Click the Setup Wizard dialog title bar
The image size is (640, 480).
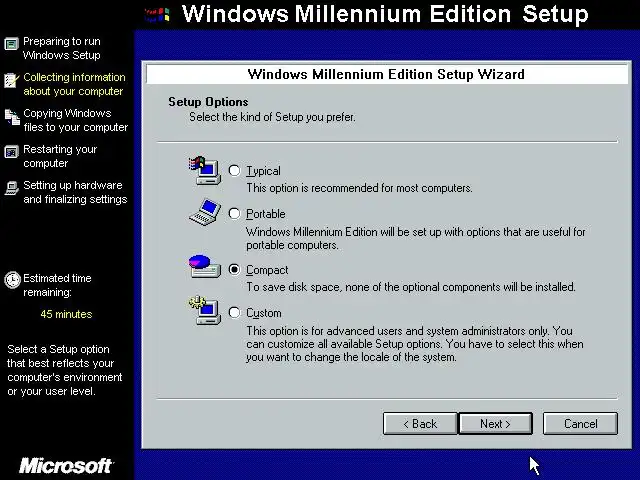coord(387,74)
